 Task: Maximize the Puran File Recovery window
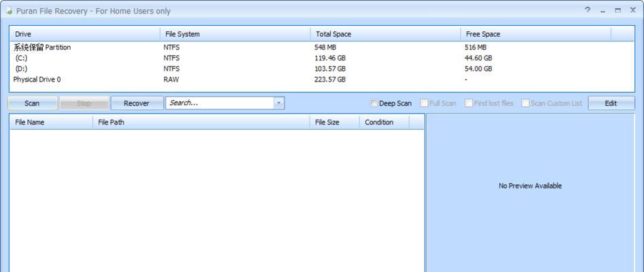click(618, 11)
